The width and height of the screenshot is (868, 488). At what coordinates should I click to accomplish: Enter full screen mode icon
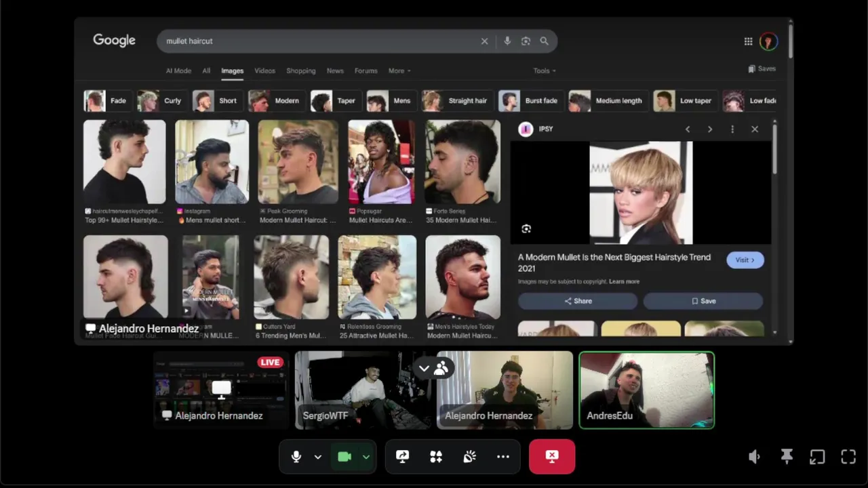pyautogui.click(x=848, y=457)
